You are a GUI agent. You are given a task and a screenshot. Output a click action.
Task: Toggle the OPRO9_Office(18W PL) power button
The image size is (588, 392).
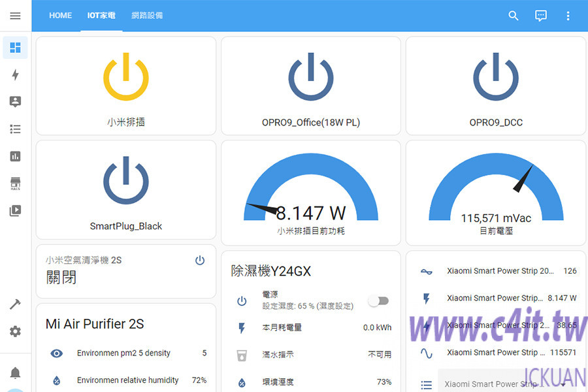pyautogui.click(x=311, y=76)
